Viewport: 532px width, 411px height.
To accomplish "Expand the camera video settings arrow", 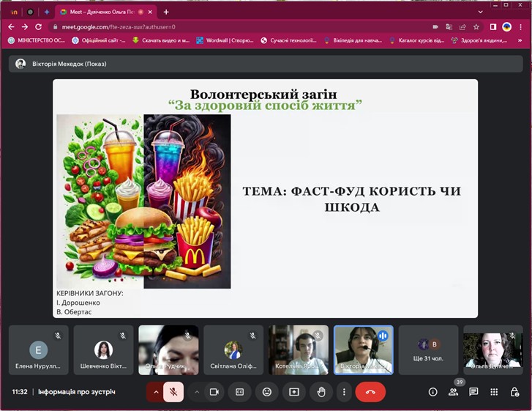I will [x=196, y=392].
